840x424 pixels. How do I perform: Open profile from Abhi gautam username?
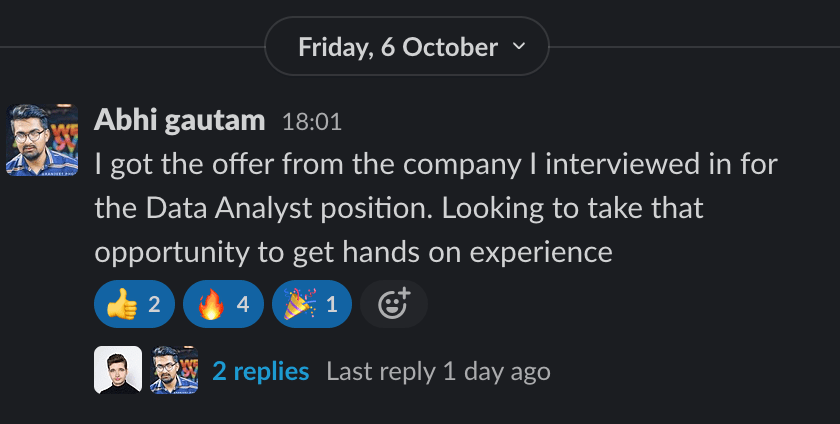point(179,121)
